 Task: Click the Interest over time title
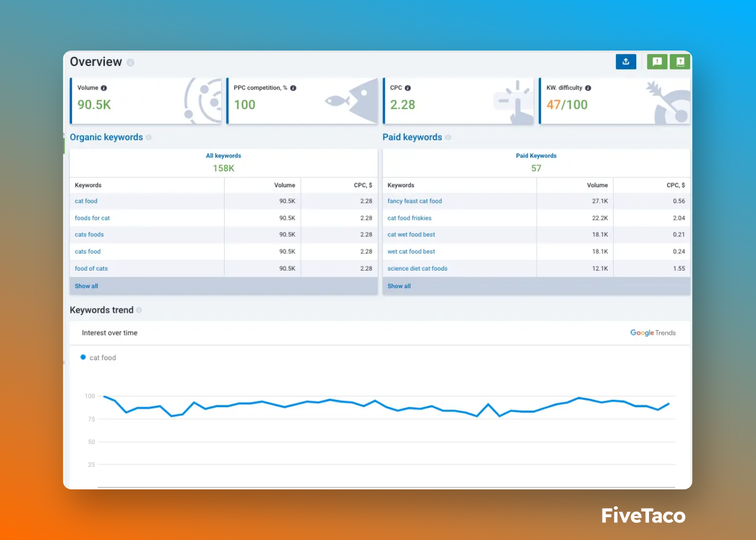pyautogui.click(x=110, y=333)
